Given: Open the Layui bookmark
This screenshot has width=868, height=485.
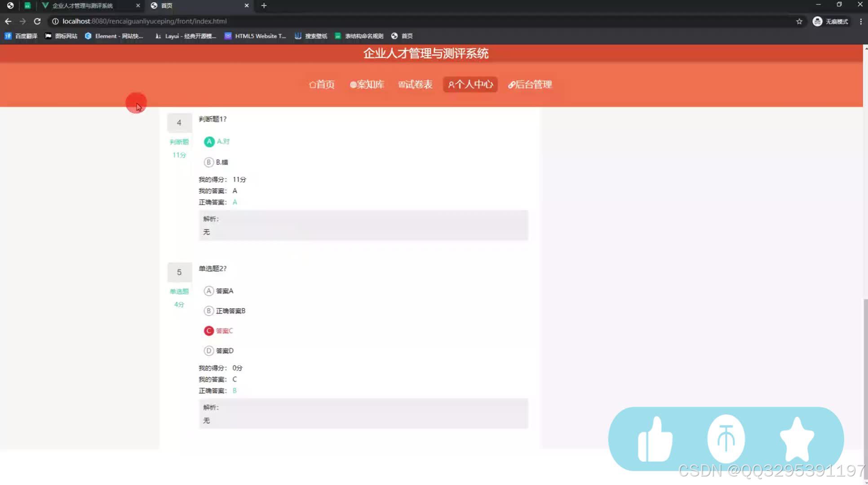Looking at the screenshot, I should [x=186, y=36].
